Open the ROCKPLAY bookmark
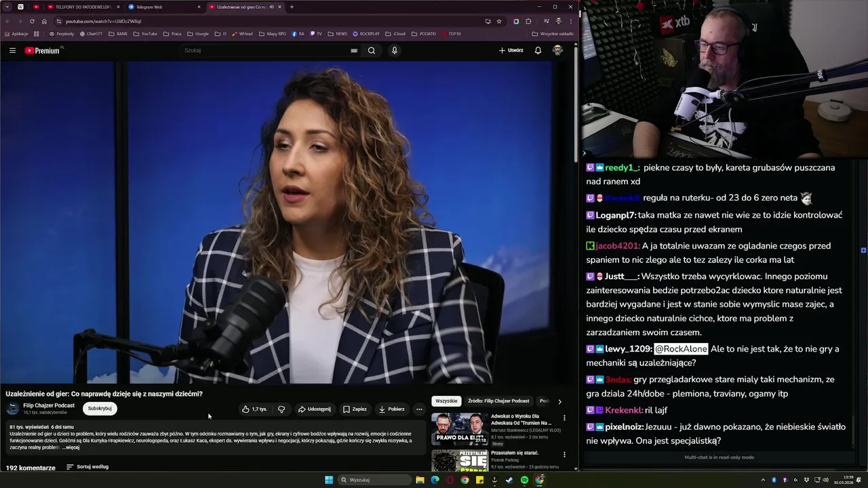The image size is (868, 488). point(366,33)
